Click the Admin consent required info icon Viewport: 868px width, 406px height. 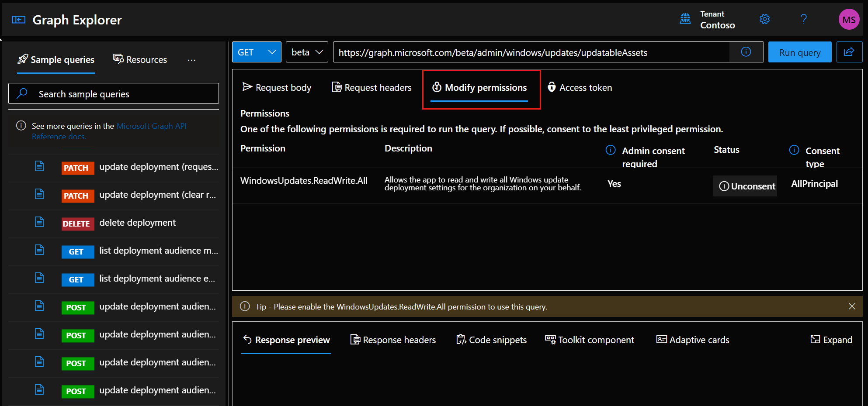611,150
